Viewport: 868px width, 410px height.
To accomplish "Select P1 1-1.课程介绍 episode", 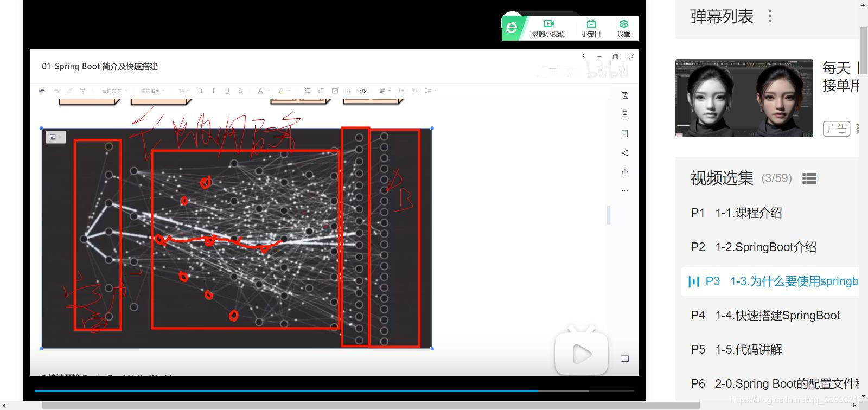I will [770, 213].
